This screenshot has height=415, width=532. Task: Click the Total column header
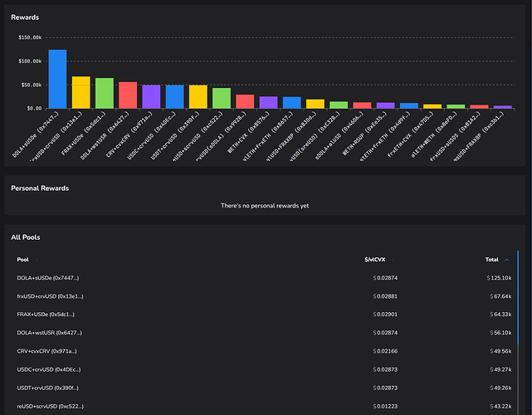coord(491,260)
